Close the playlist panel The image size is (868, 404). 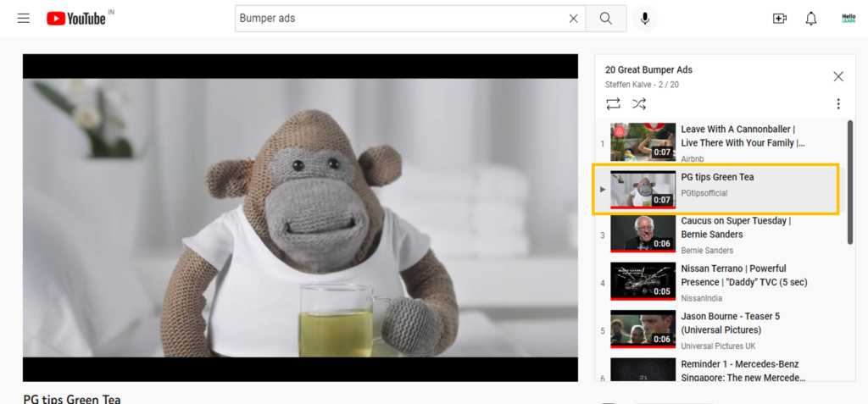pyautogui.click(x=838, y=76)
